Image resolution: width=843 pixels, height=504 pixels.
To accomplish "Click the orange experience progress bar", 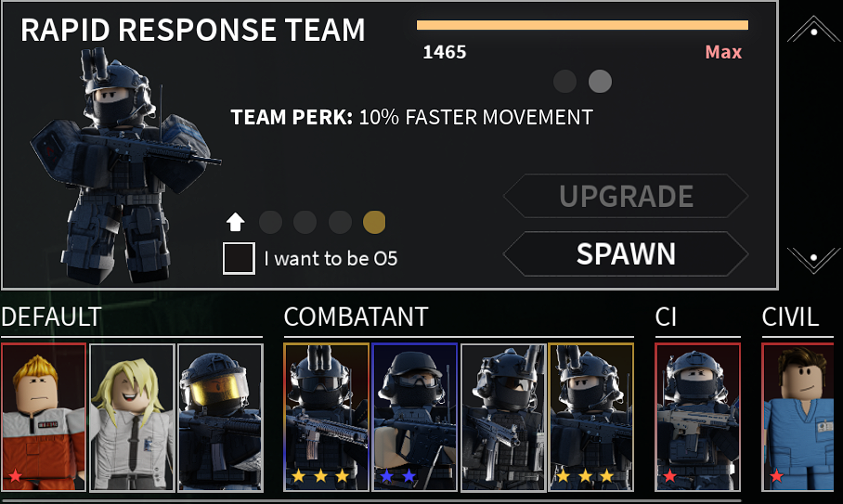I will (582, 25).
